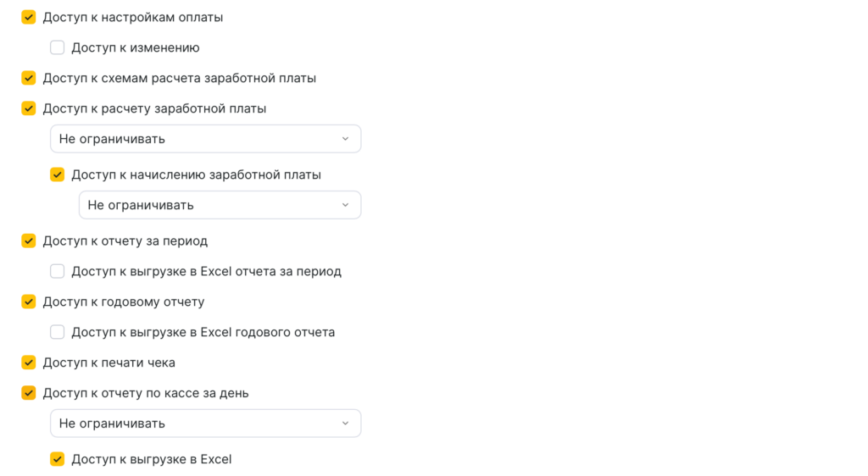Uncheck the 'Доступ к печати чека' checkbox

(x=29, y=363)
